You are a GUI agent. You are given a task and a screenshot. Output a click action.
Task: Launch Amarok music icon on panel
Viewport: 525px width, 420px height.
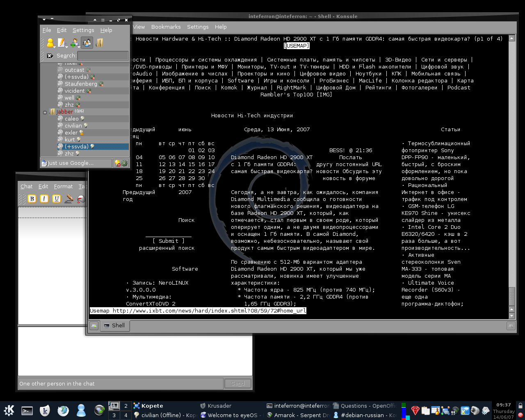click(99, 410)
